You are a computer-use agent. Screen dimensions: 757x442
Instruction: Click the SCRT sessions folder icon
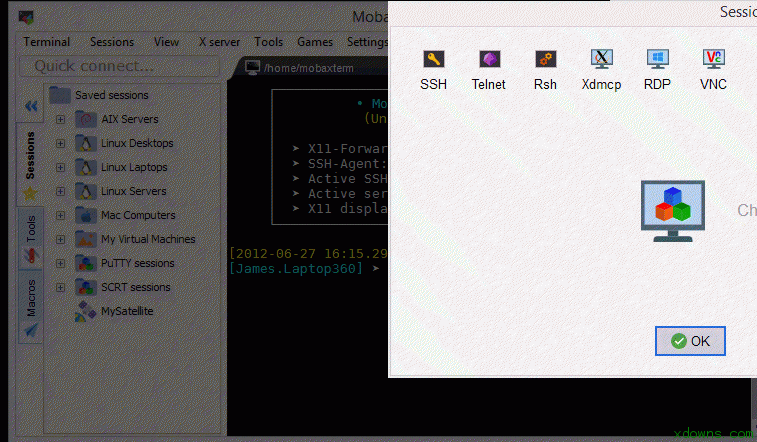86,287
